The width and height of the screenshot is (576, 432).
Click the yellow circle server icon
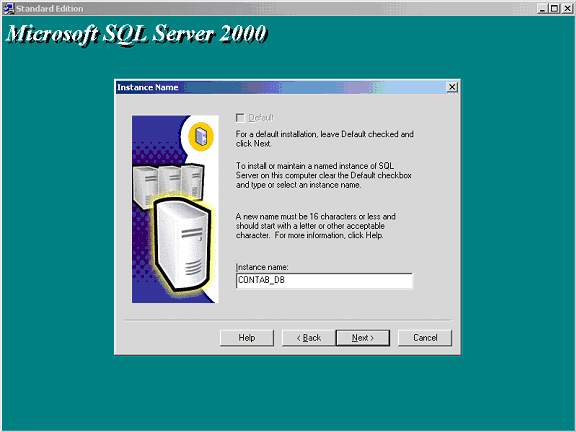tap(201, 137)
